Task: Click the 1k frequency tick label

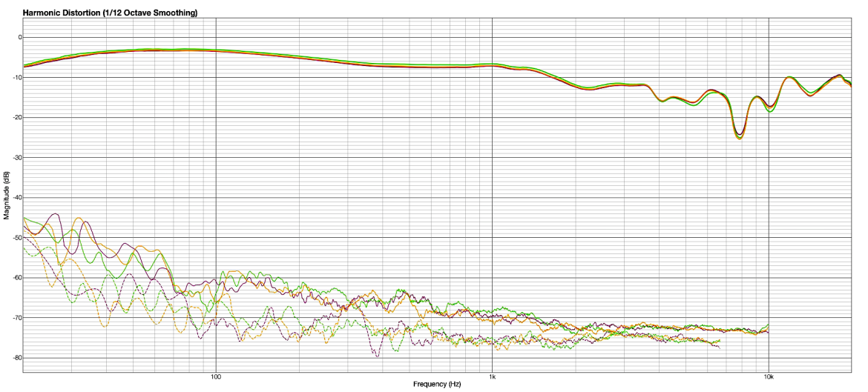Action: click(492, 376)
